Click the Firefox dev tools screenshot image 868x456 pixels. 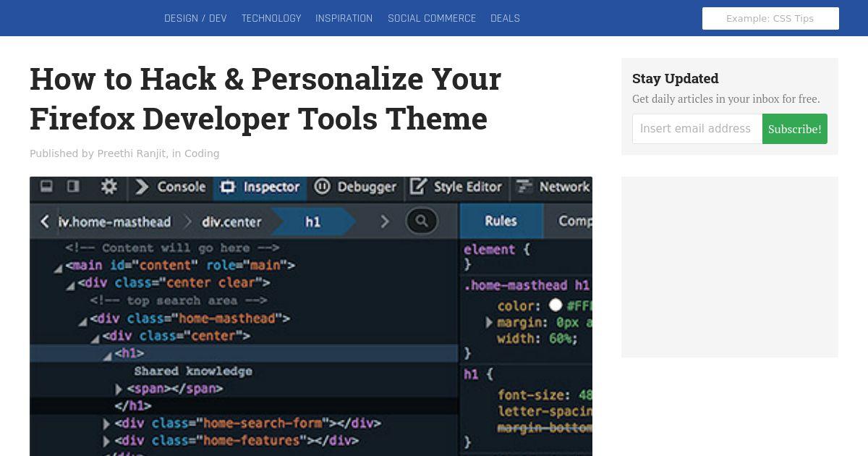[311, 316]
